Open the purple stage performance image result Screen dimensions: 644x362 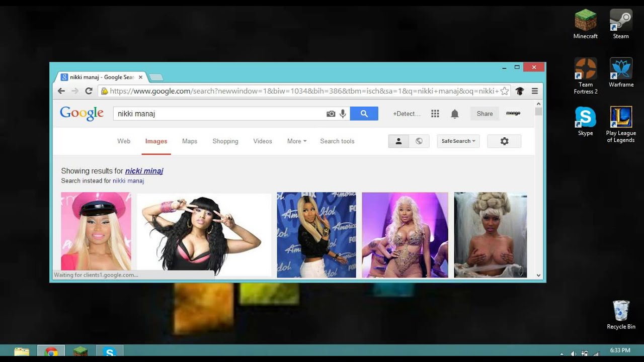[x=405, y=235]
